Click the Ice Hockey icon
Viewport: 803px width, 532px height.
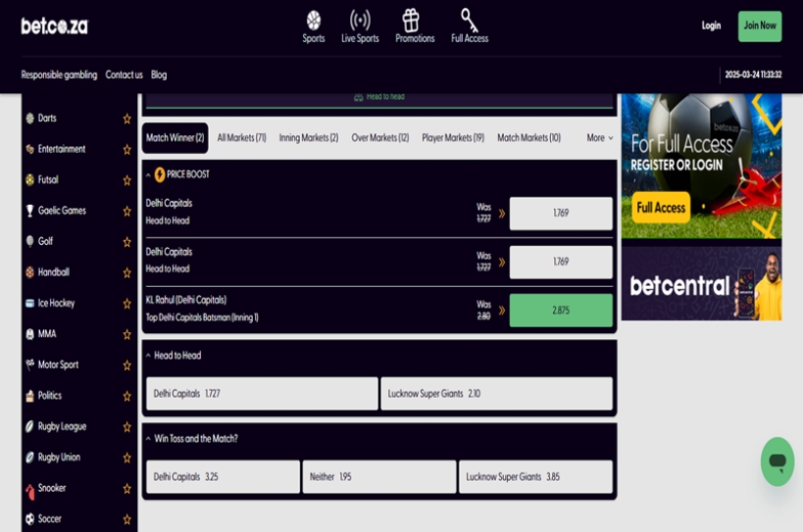(x=29, y=303)
